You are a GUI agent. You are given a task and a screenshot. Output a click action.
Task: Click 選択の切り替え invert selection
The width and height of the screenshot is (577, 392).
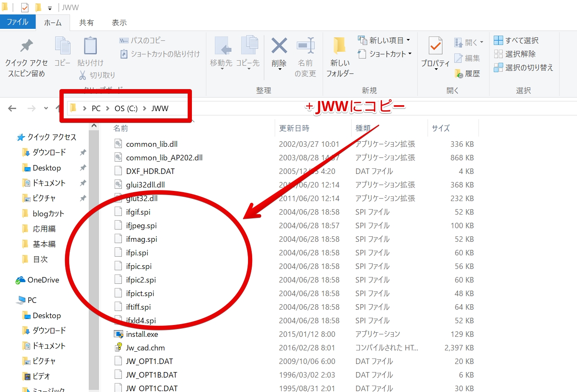point(524,67)
